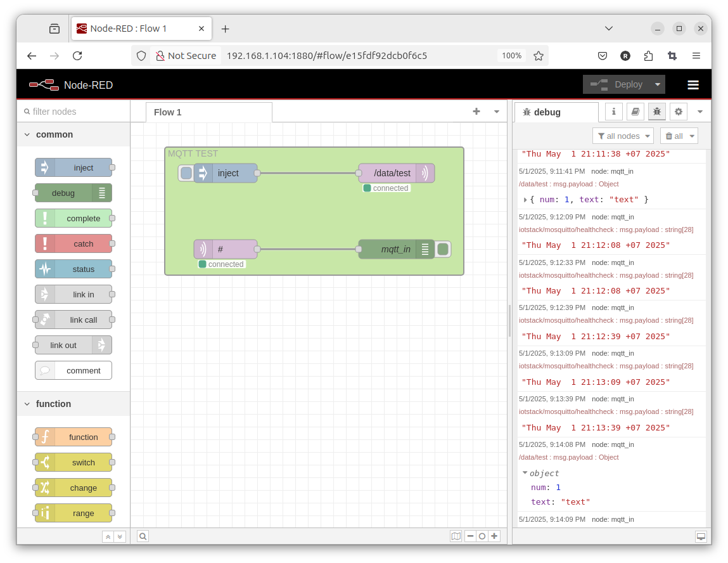728x563 pixels.
Task: Select the range palette node
Action: 73,514
